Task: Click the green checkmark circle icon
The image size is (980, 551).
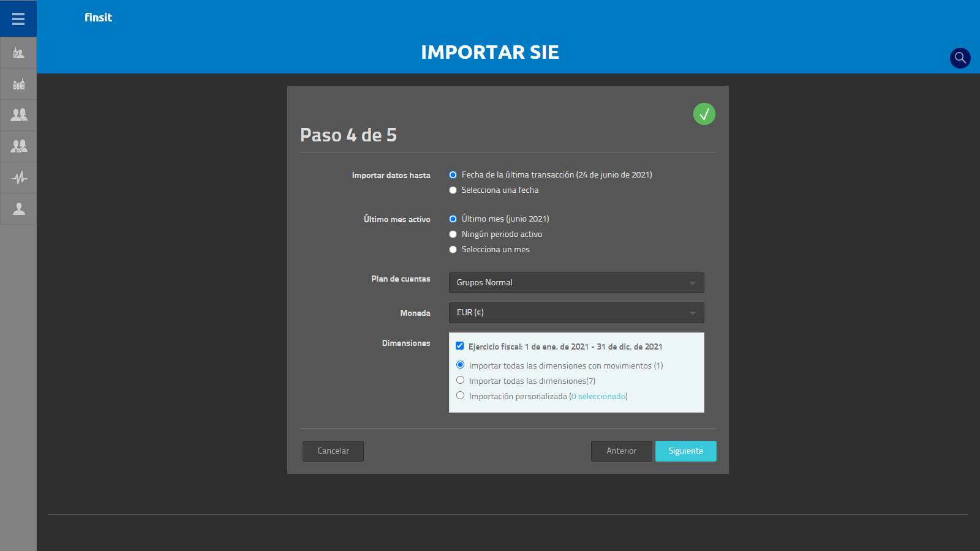Action: 704,114
